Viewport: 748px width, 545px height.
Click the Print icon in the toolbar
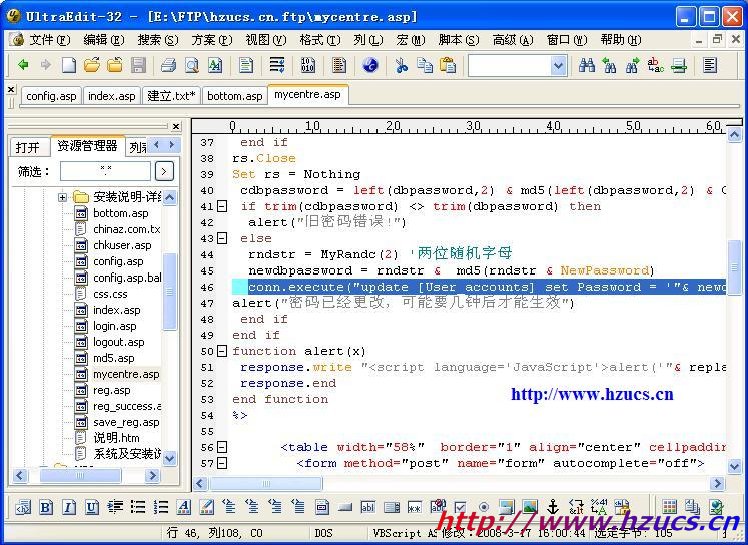point(168,65)
